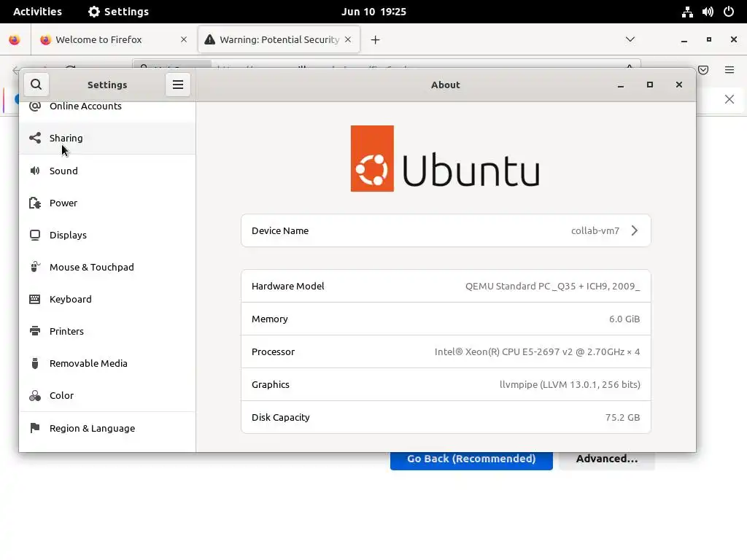Open the clock Jun 10 19:25
Viewport: 747px width, 560px height.
pos(373,12)
